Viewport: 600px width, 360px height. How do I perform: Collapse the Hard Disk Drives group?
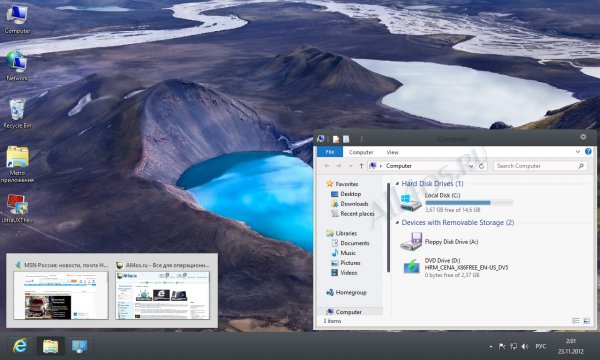click(397, 184)
